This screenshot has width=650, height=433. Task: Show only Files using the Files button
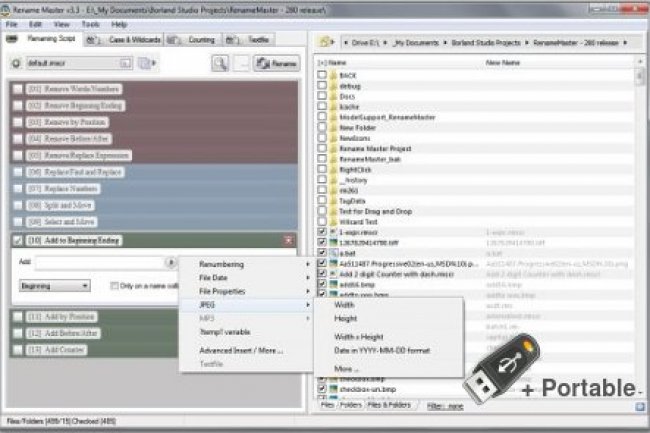tap(327, 405)
